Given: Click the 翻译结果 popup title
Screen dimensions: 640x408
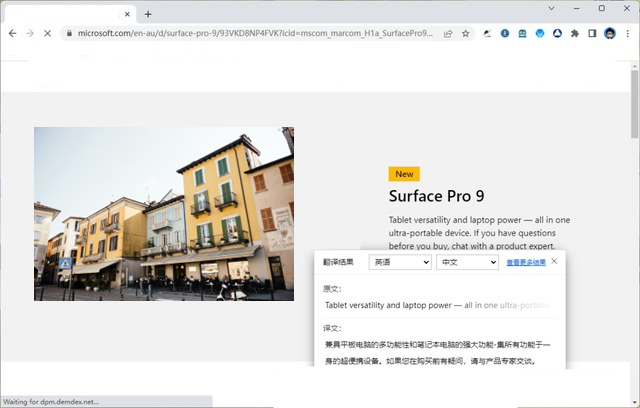Looking at the screenshot, I should click(338, 262).
